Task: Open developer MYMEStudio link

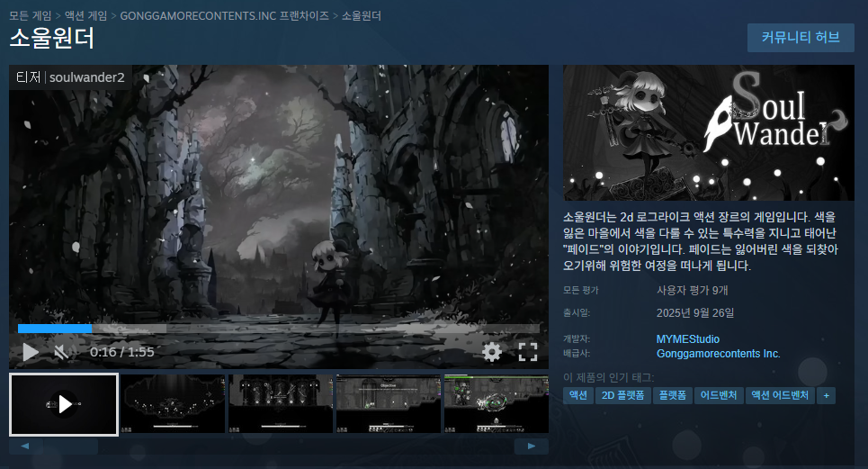Action: pyautogui.click(x=688, y=339)
